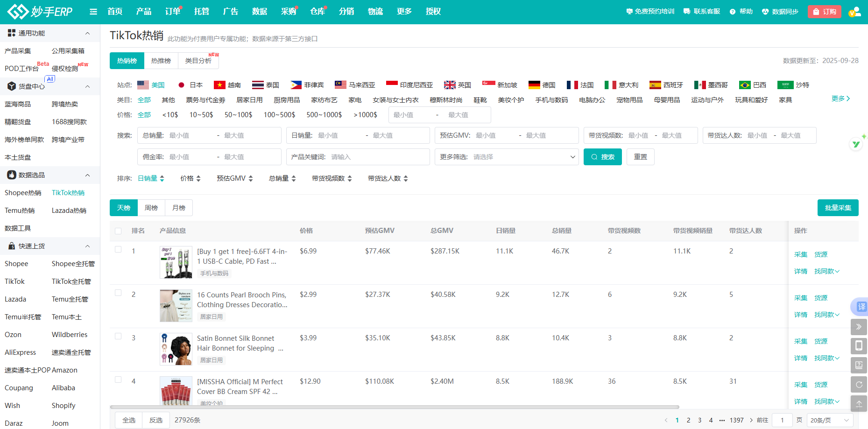Toggle the select-all checkbox in table header
This screenshot has height=429, width=868.
click(118, 231)
